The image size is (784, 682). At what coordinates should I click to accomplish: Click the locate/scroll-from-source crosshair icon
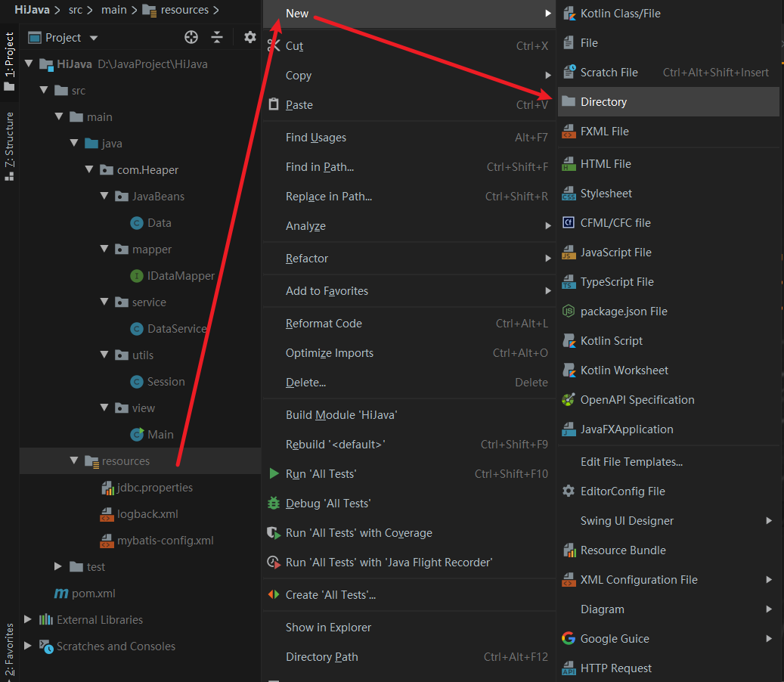191,38
